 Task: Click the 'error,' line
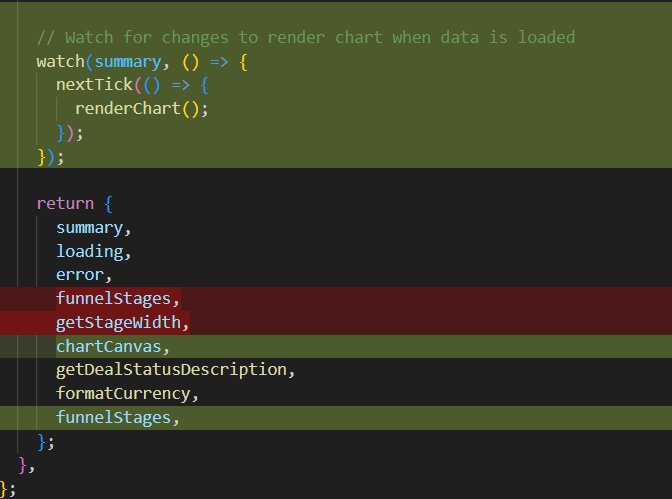[84, 275]
